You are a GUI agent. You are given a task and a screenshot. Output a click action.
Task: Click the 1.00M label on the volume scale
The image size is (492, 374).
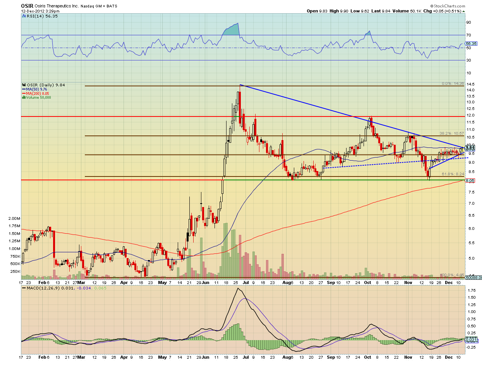[14, 248]
